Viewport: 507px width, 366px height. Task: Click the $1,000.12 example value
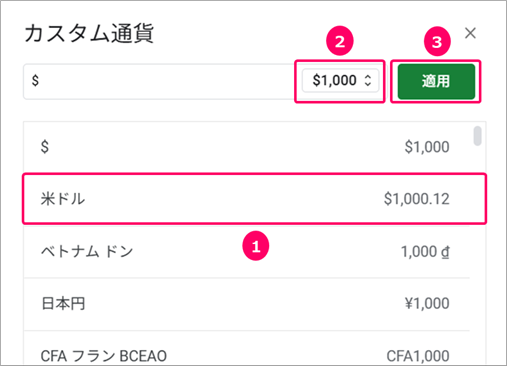pos(416,199)
